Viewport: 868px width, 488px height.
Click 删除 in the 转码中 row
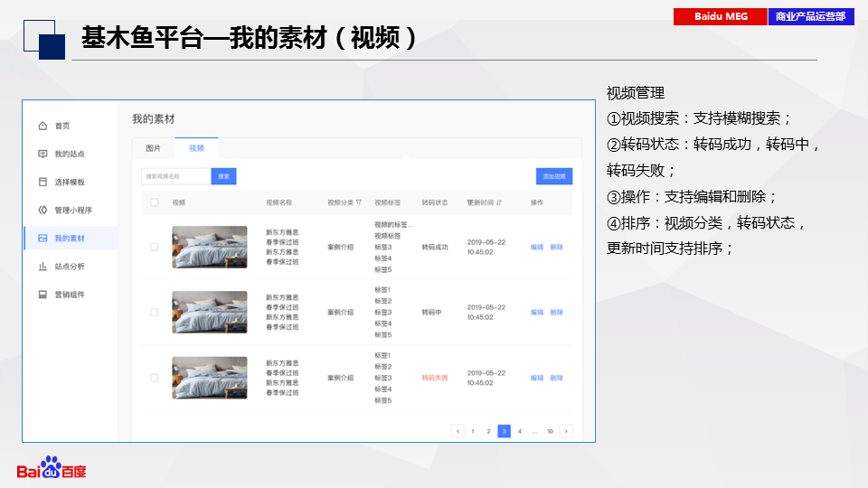[x=556, y=312]
